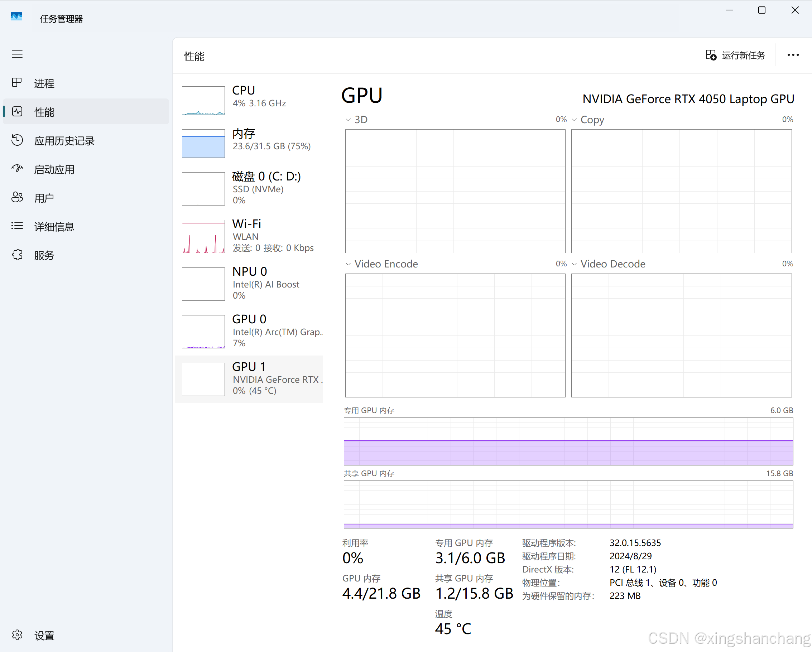Open the 3D engine graph dropdown
This screenshot has width=812, height=652.
pyautogui.click(x=349, y=120)
